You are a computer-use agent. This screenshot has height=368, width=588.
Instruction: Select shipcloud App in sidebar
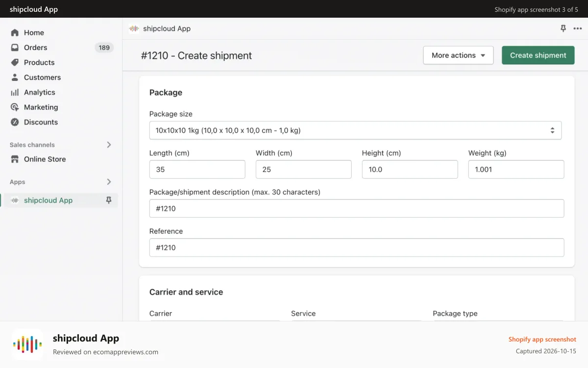tap(48, 200)
